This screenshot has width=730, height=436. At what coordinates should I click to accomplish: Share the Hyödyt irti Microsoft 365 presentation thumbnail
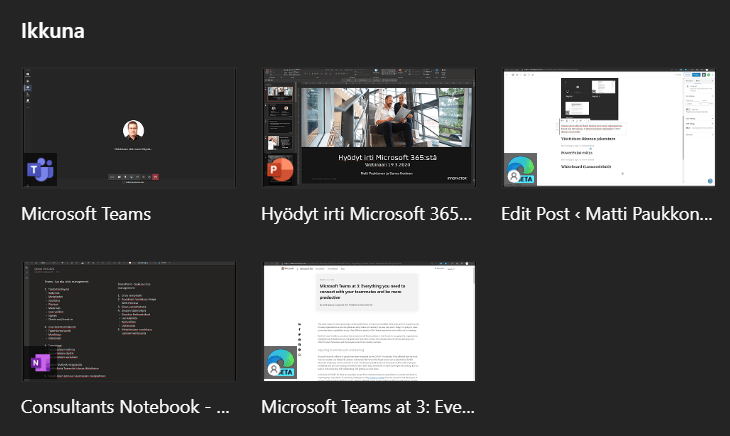(x=369, y=127)
